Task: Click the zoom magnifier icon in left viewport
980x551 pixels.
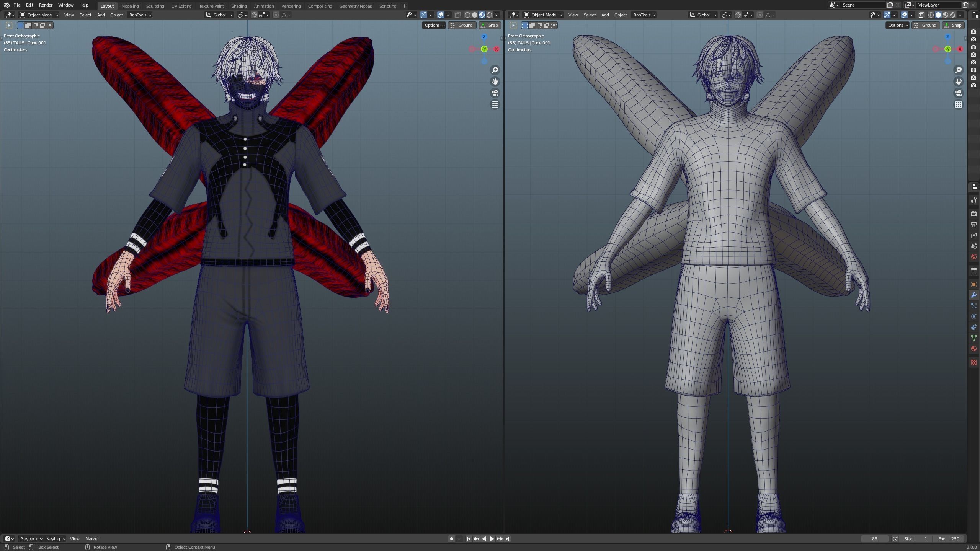Action: coord(495,70)
